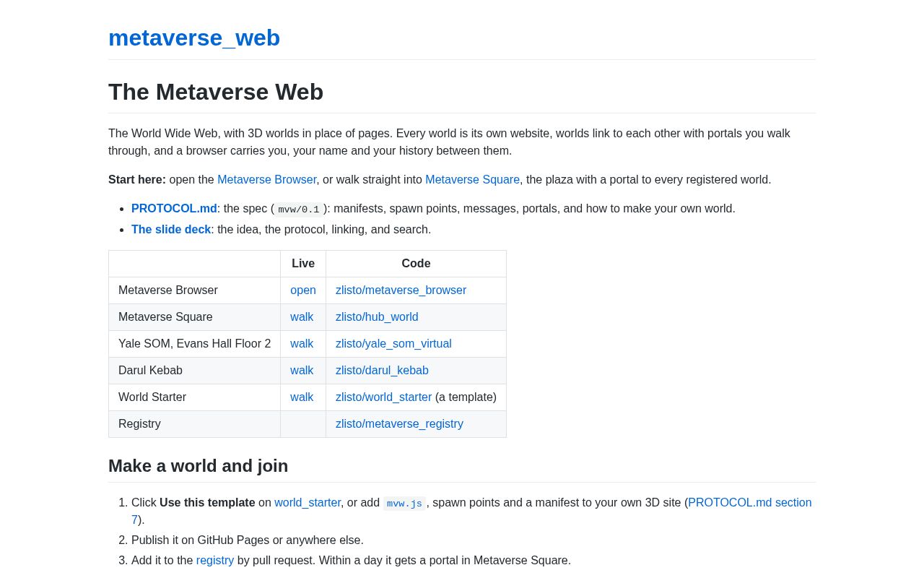
Task: Open the registry link in step 3
Action: pos(215,560)
